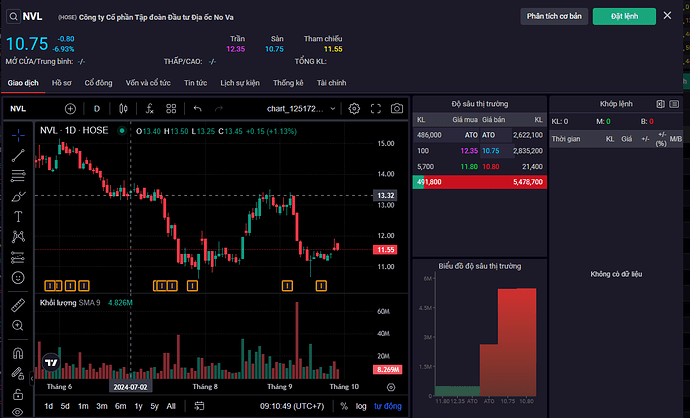Select the text annotation tool
This screenshot has width=690, height=418.
click(18, 216)
